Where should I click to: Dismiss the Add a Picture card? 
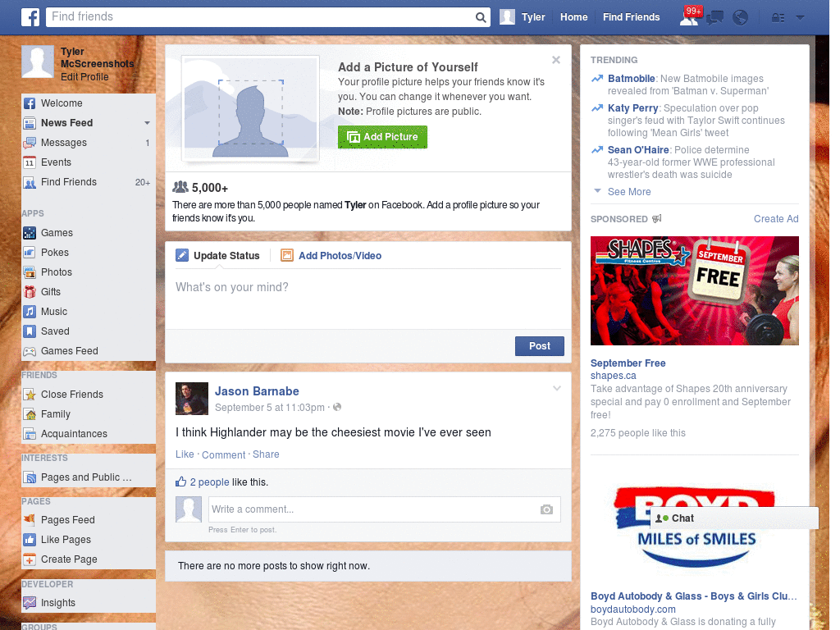556,60
